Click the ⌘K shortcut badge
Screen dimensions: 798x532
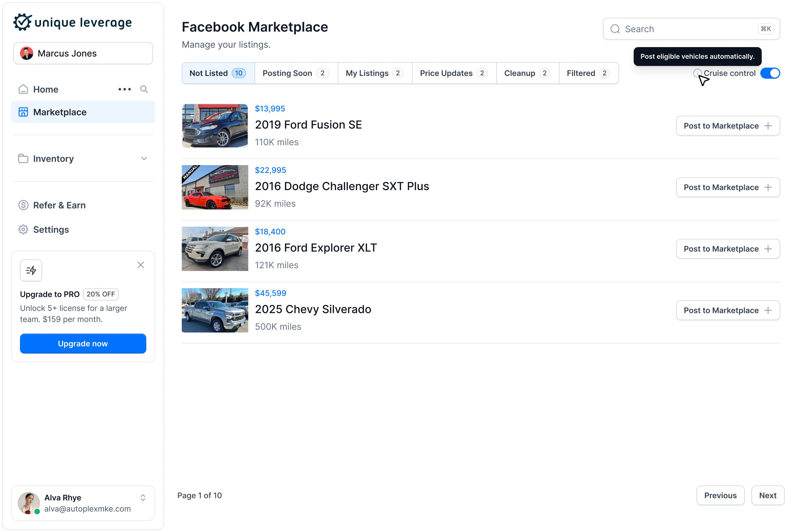coord(766,29)
